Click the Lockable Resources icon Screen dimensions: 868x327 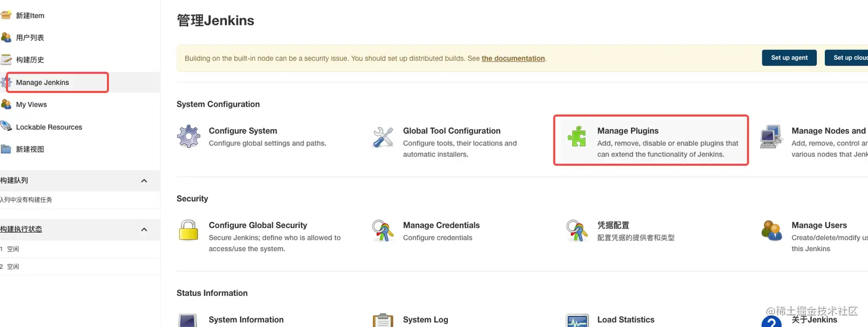(x=6, y=126)
